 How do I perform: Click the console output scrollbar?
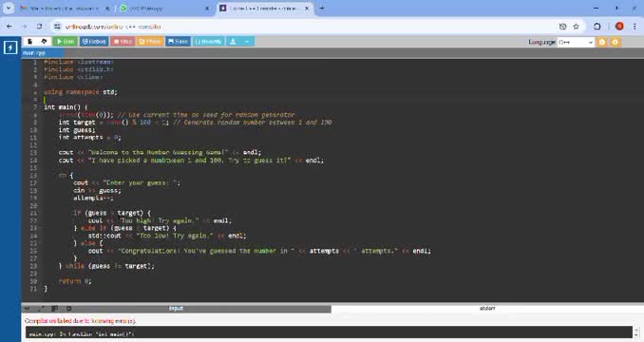coord(636,332)
